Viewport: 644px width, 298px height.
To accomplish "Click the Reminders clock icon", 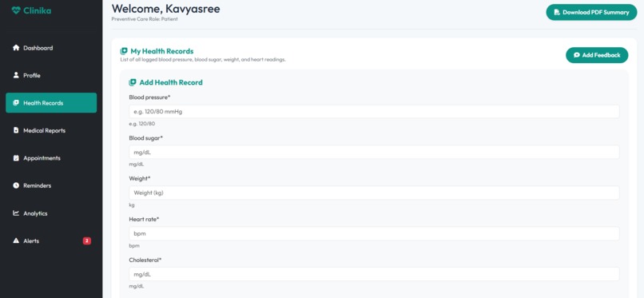I will [x=16, y=185].
